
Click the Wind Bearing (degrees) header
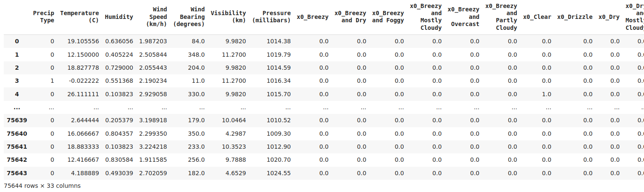[x=189, y=17]
